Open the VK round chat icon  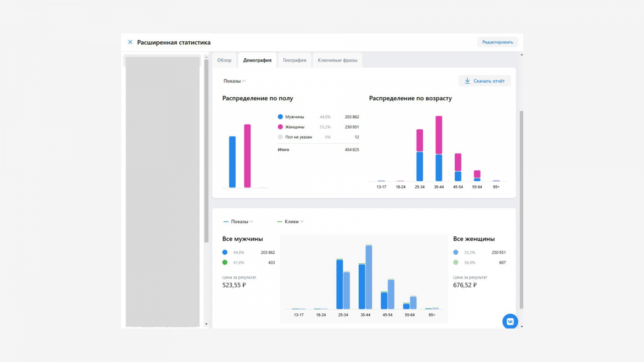[510, 321]
